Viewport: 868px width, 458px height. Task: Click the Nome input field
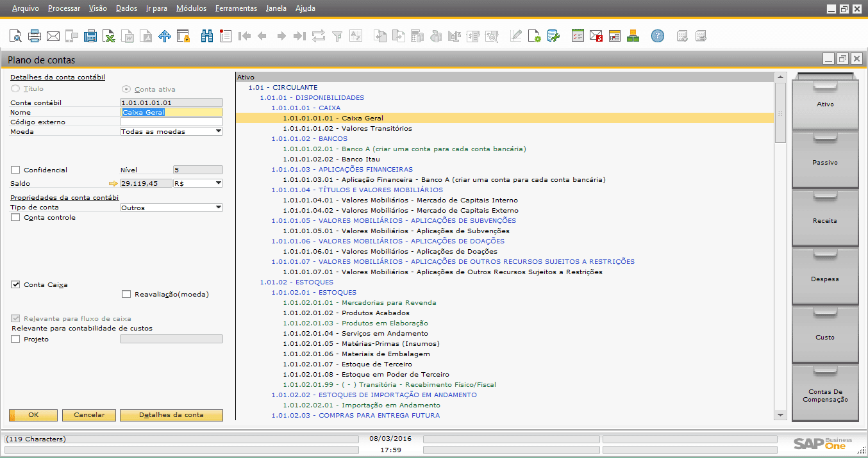(171, 112)
